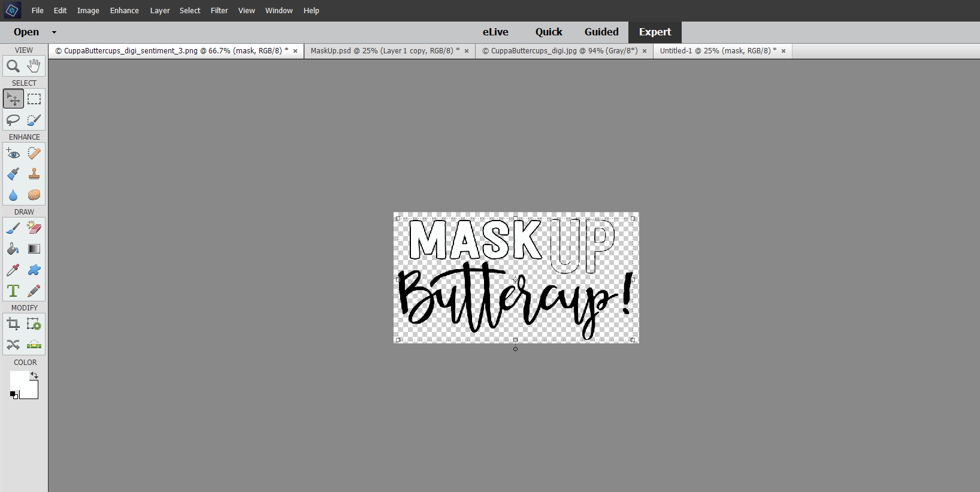Select the Move tool
The width and height of the screenshot is (980, 492).
(x=13, y=99)
